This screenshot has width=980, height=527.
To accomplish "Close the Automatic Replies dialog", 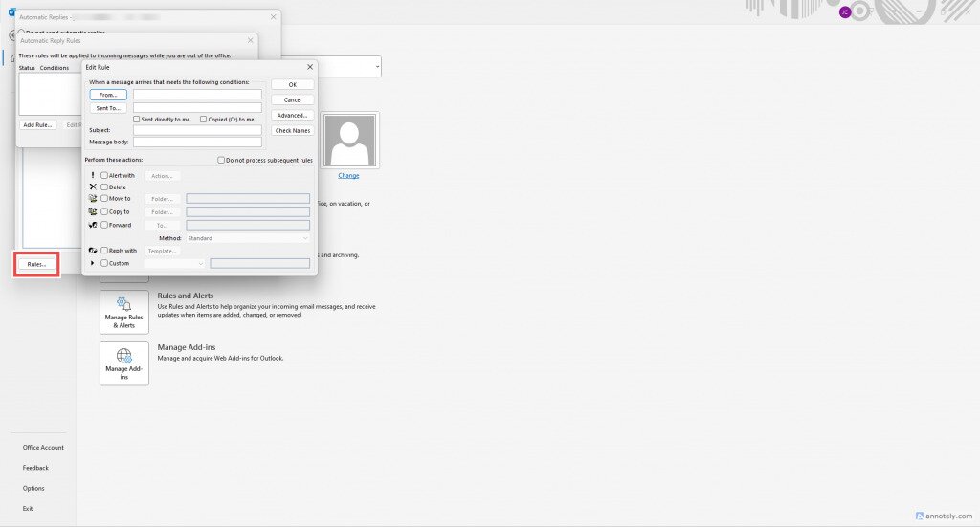I will pyautogui.click(x=273, y=17).
